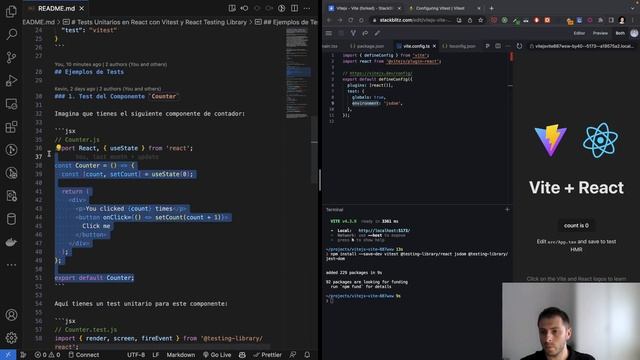Open the Accounts menu in VS Code

pos(11,315)
